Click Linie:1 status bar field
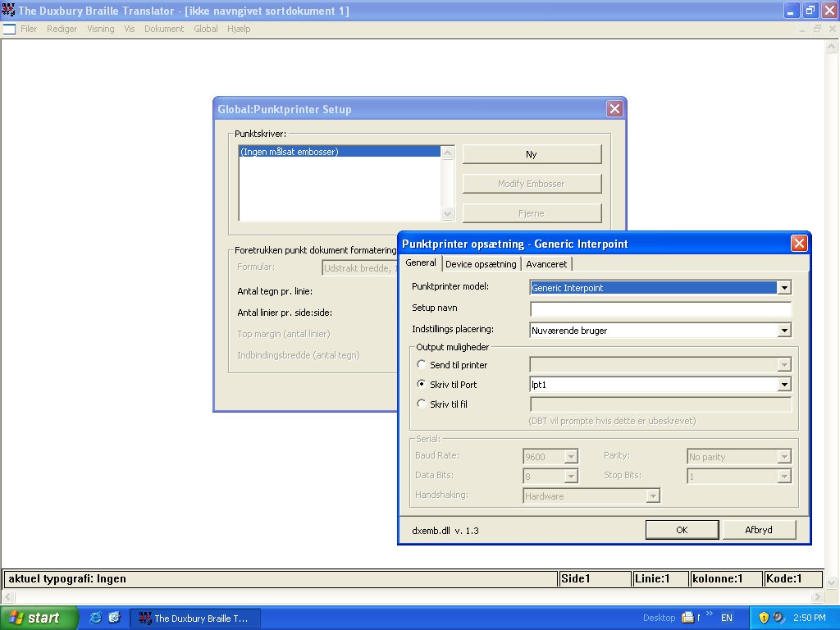This screenshot has height=630, width=840. click(660, 578)
